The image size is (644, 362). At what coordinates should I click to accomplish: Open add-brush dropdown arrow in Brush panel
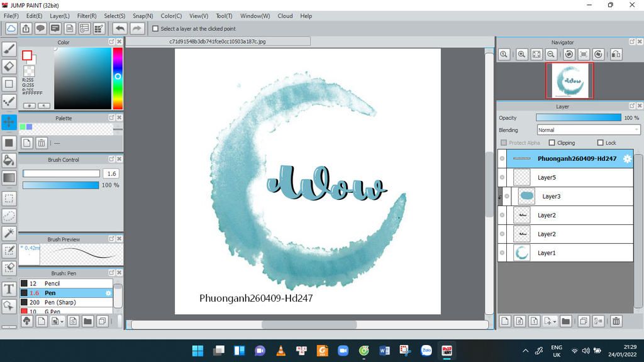click(x=62, y=322)
